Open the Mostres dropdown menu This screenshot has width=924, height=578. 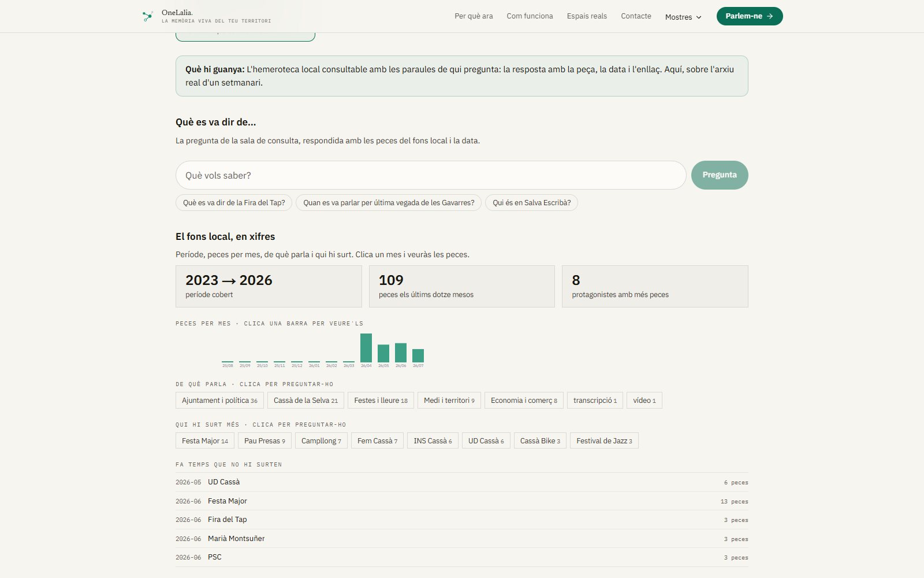coord(683,17)
